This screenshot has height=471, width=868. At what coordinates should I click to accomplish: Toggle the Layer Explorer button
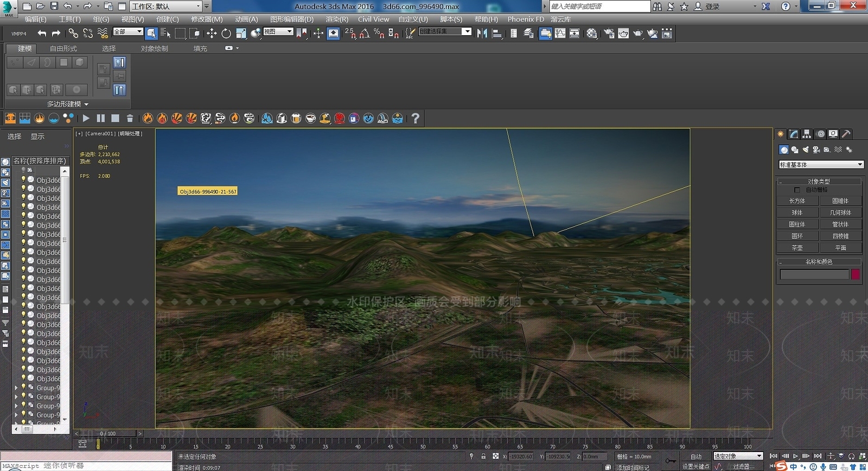pyautogui.click(x=528, y=34)
